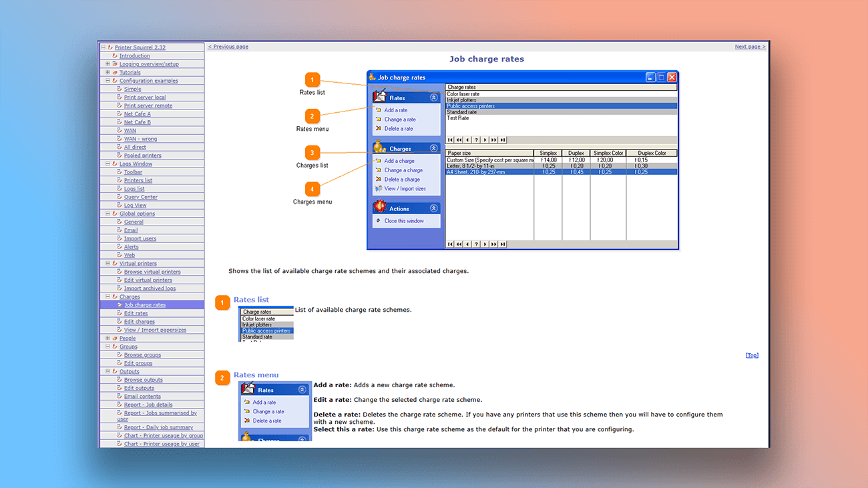The height and width of the screenshot is (488, 868).
Task: Click the "?" button on record navigator
Action: click(477, 140)
